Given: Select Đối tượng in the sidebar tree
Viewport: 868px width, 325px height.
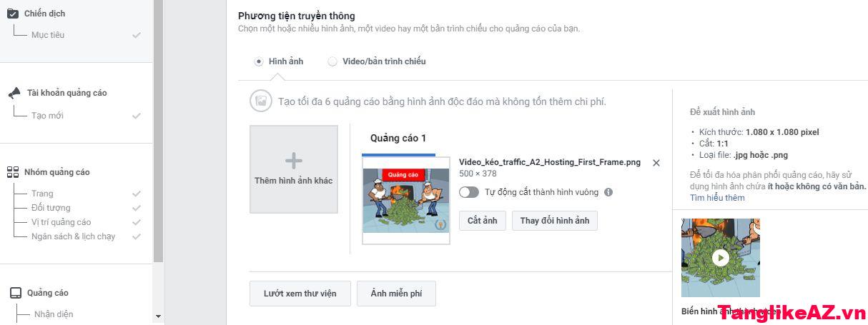Looking at the screenshot, I should pyautogui.click(x=51, y=208).
